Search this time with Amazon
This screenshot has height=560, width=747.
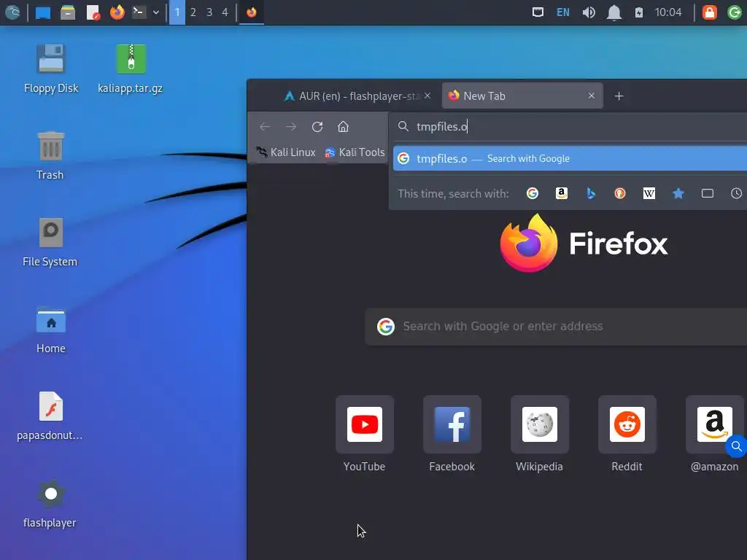562,193
